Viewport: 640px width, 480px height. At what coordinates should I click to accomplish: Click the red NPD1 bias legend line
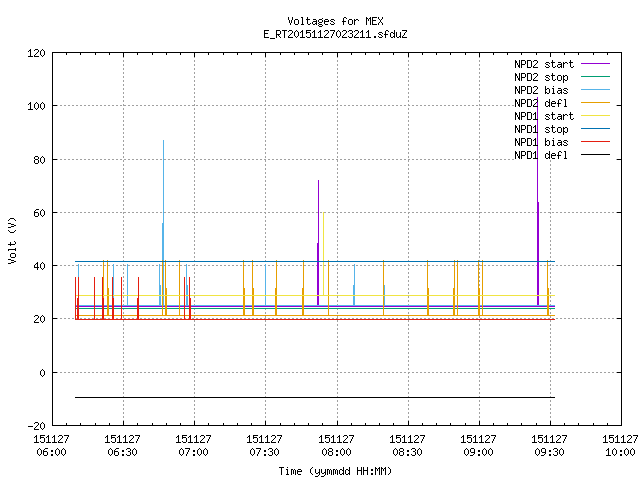(x=596, y=142)
